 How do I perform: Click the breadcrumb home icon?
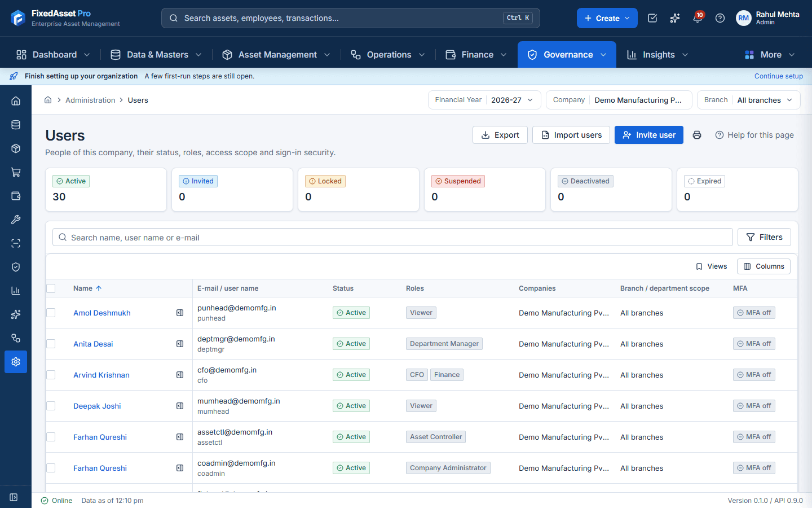(48, 100)
